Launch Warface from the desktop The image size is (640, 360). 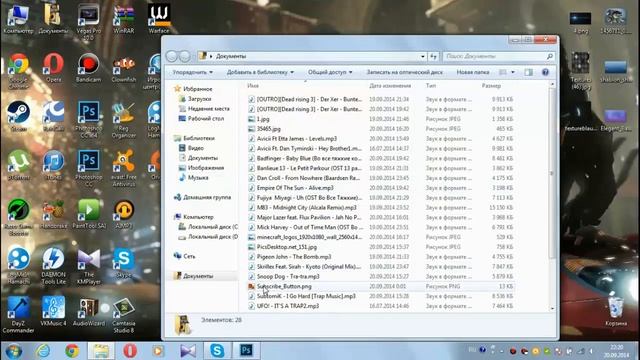tap(159, 18)
